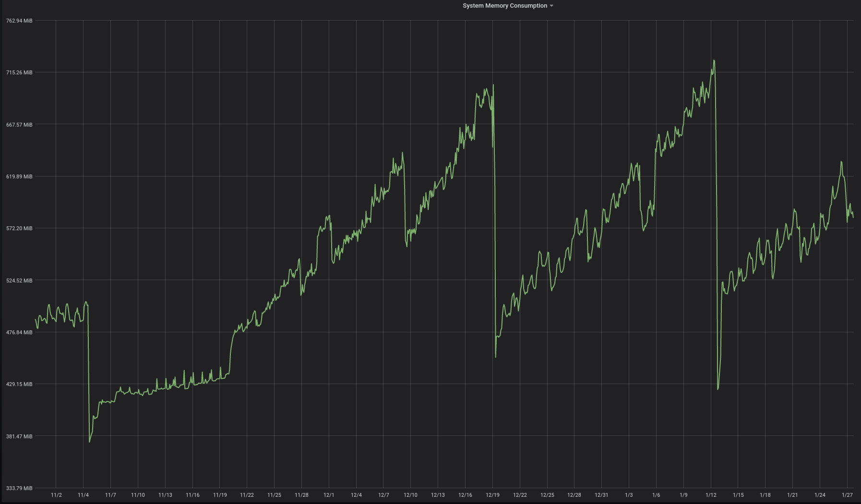Click the 381.47 MiB y-axis label
861x504 pixels.
19,436
